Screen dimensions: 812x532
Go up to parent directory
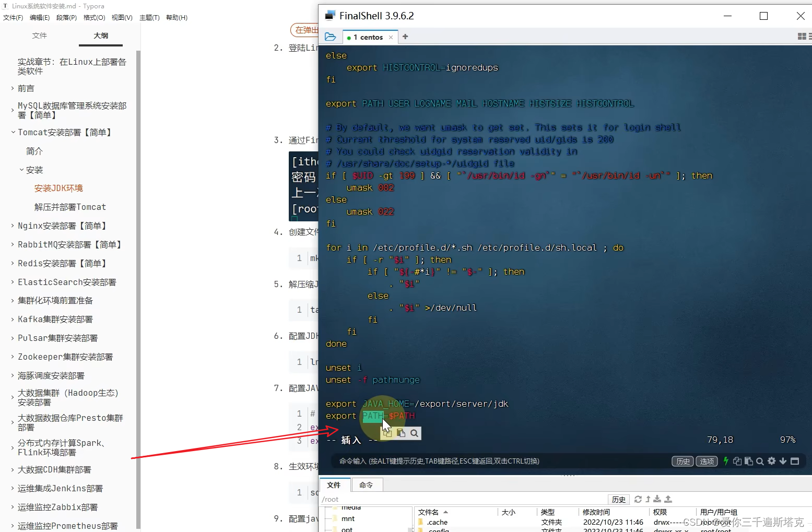(x=648, y=499)
